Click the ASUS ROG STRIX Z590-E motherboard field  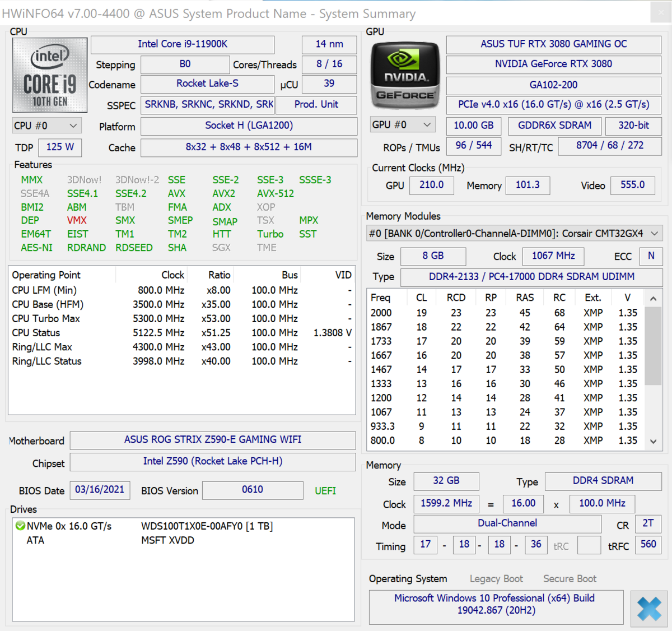pyautogui.click(x=213, y=440)
